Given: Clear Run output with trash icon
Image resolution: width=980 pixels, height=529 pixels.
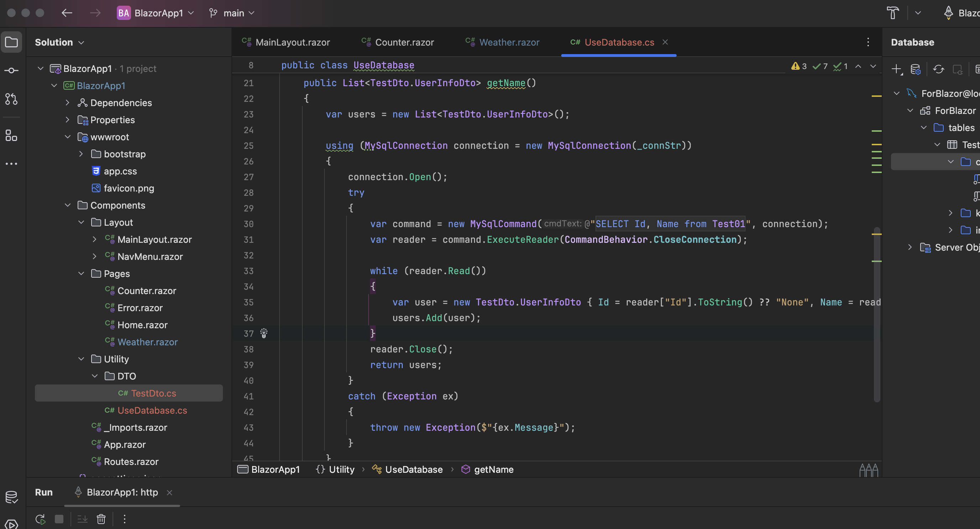Looking at the screenshot, I should pyautogui.click(x=101, y=519).
